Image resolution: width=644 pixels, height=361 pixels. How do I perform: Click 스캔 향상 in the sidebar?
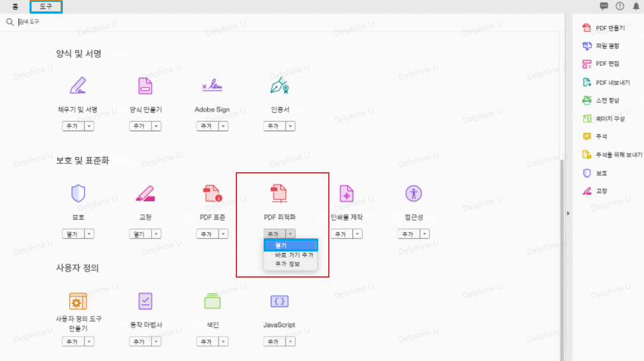click(608, 100)
